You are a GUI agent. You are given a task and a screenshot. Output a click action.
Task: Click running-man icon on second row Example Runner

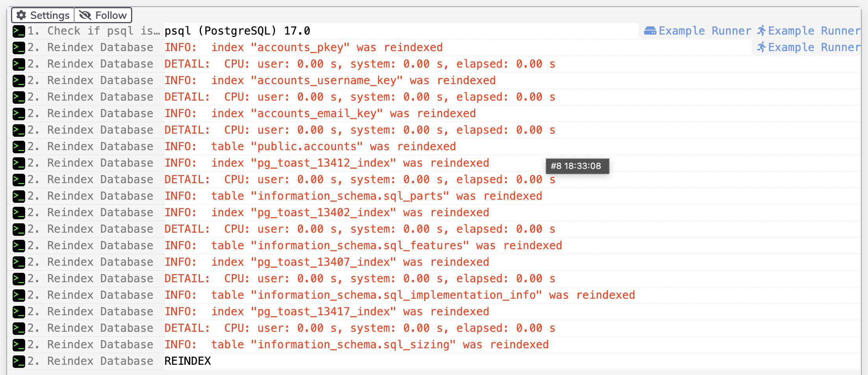[762, 47]
